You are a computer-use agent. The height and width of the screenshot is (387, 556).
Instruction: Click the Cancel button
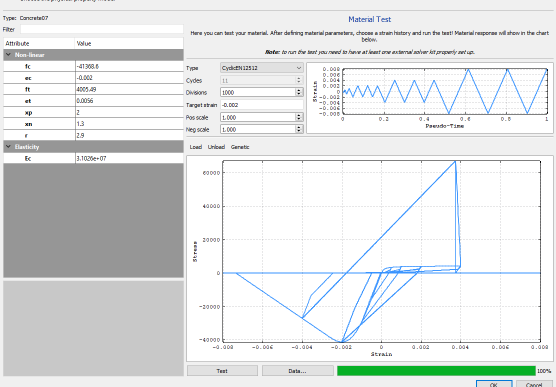coord(534,384)
